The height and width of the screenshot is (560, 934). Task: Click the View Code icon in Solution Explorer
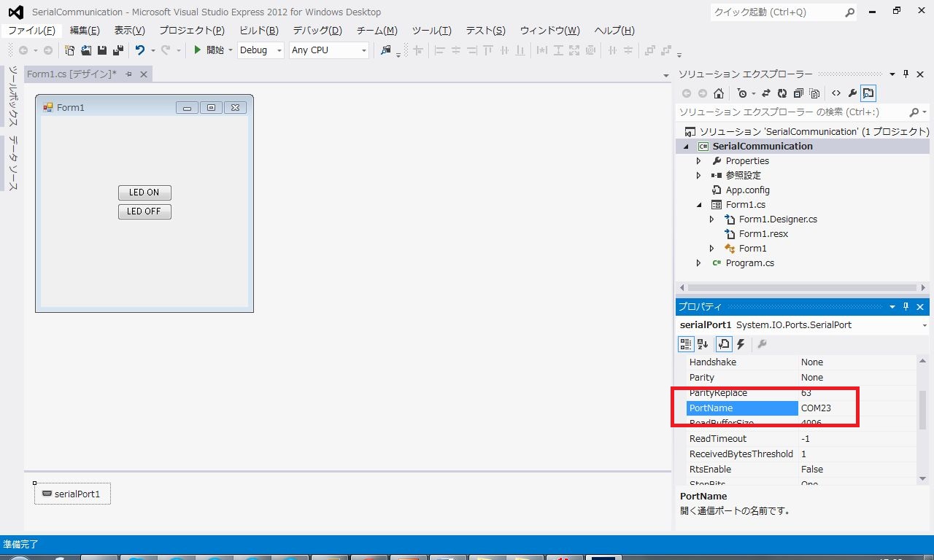pyautogui.click(x=836, y=93)
